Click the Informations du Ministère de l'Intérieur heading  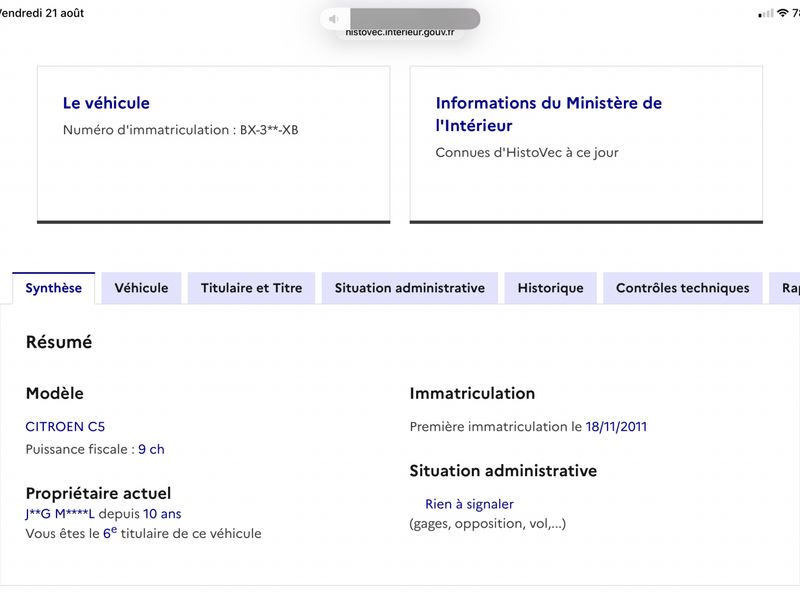(x=548, y=114)
